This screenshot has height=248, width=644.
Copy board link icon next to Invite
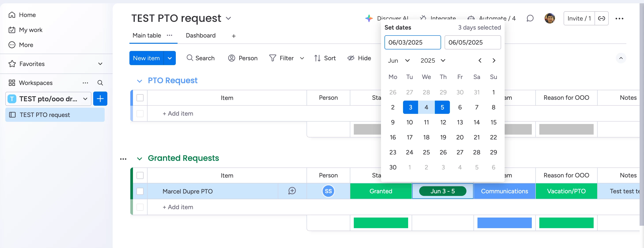point(601,18)
